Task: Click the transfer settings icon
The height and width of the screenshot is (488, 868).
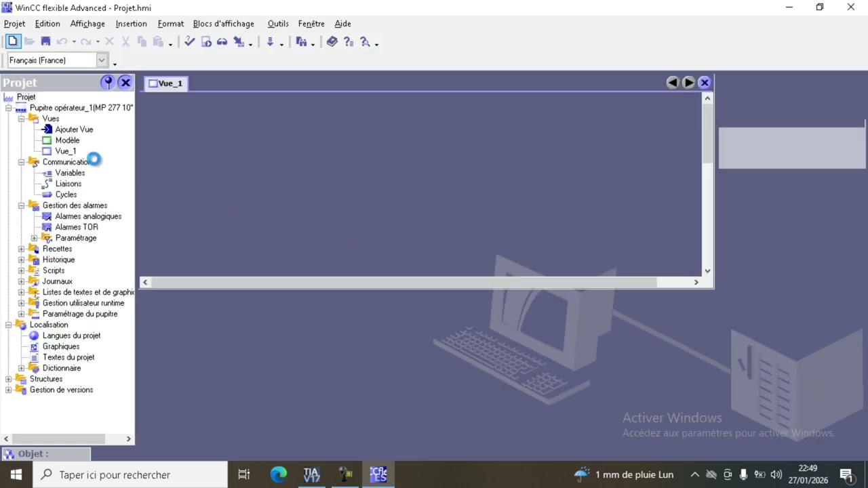Action: (239, 41)
